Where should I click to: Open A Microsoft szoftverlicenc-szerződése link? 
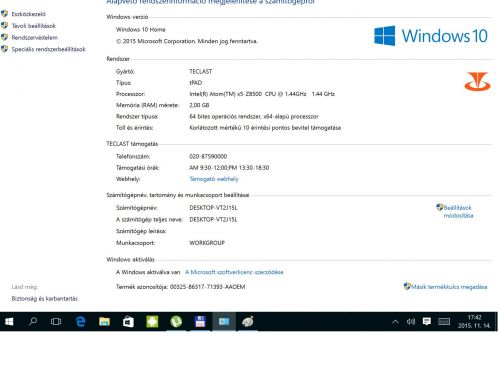[234, 272]
